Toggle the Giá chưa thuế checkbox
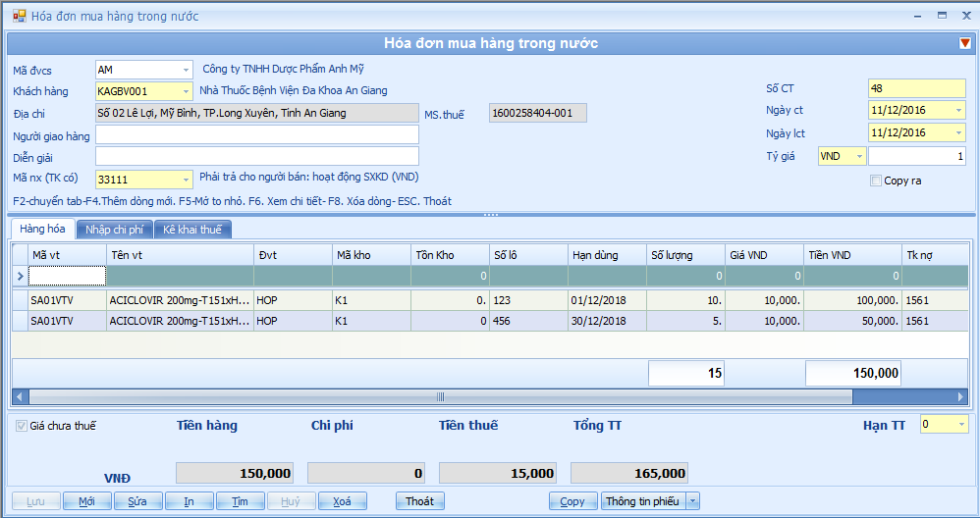 pyautogui.click(x=21, y=426)
